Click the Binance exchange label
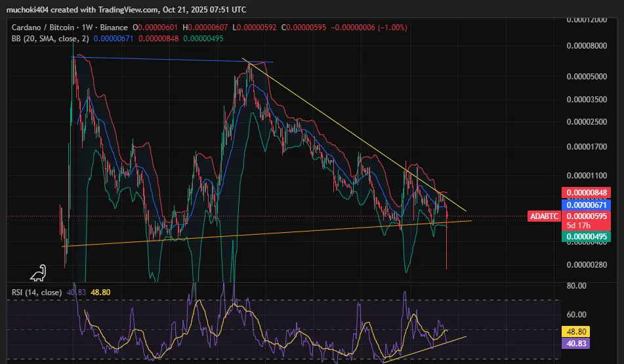 click(114, 28)
